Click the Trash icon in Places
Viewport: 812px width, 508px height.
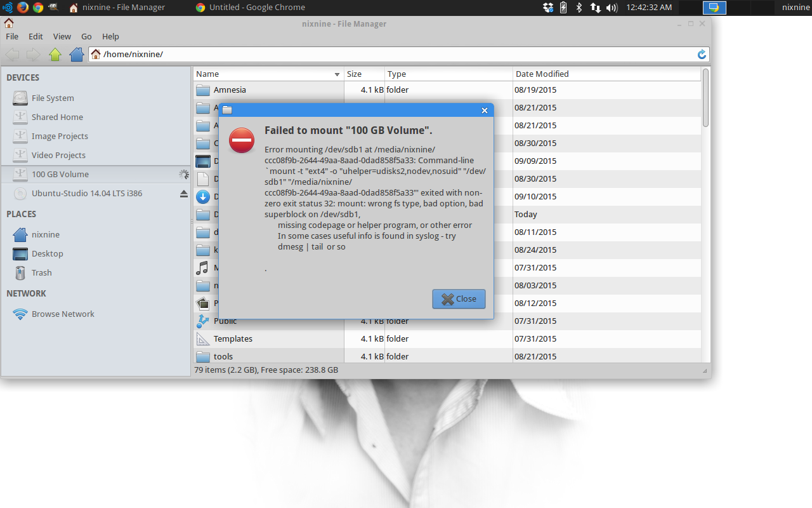point(20,272)
